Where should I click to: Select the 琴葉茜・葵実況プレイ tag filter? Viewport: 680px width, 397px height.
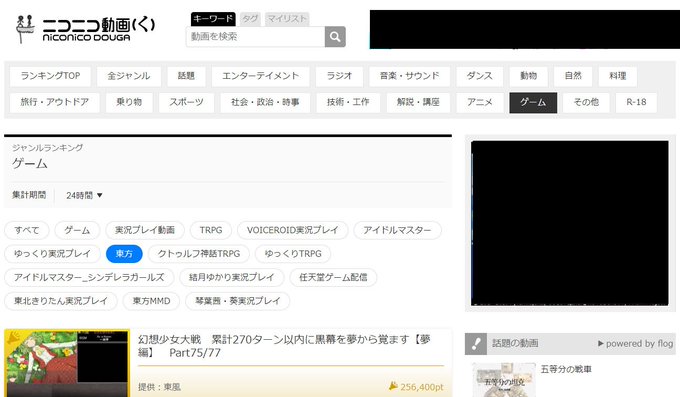pyautogui.click(x=238, y=301)
